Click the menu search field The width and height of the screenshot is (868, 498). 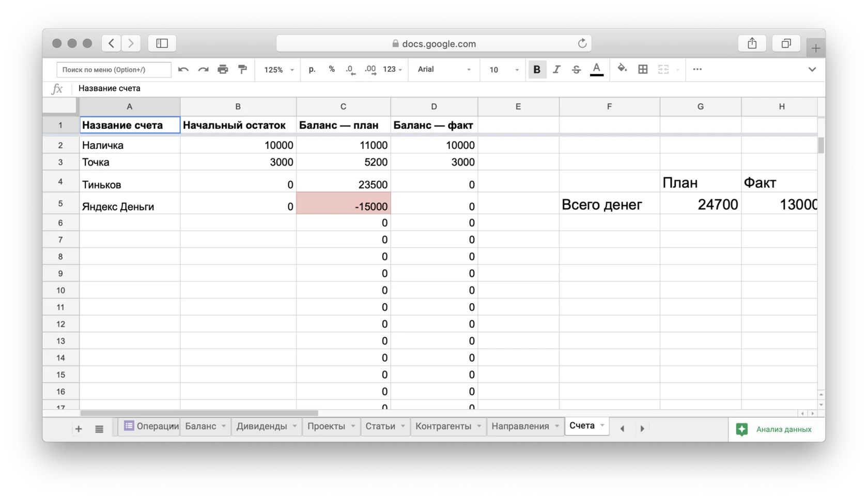114,70
